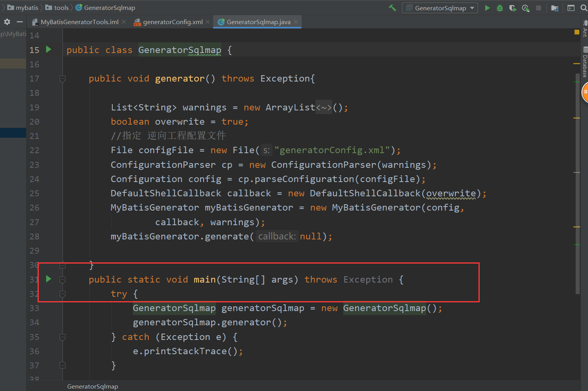The image size is (588, 391).
Task: Collapse generator() method fold marker line 17
Action: coord(62,79)
